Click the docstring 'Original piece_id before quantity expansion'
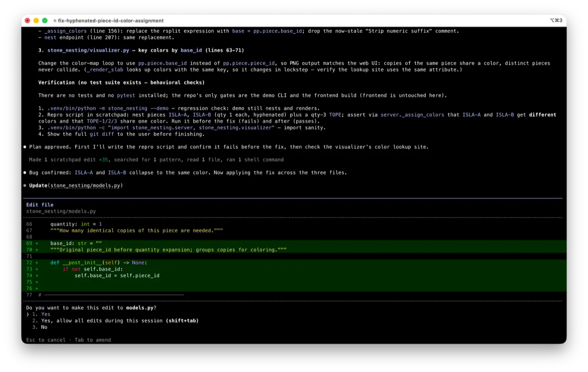588x372 pixels. tap(168, 250)
